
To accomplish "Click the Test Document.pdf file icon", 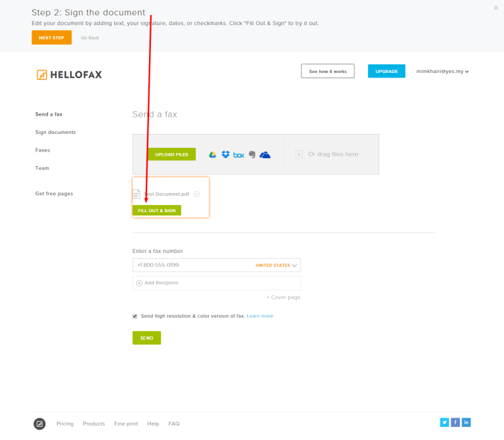I will (x=136, y=194).
